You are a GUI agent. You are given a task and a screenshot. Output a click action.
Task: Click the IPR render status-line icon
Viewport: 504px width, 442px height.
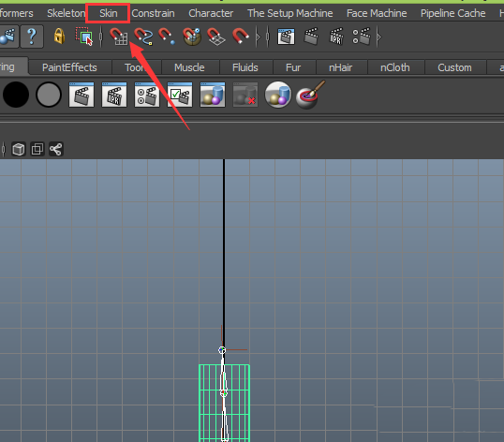[x=336, y=37]
